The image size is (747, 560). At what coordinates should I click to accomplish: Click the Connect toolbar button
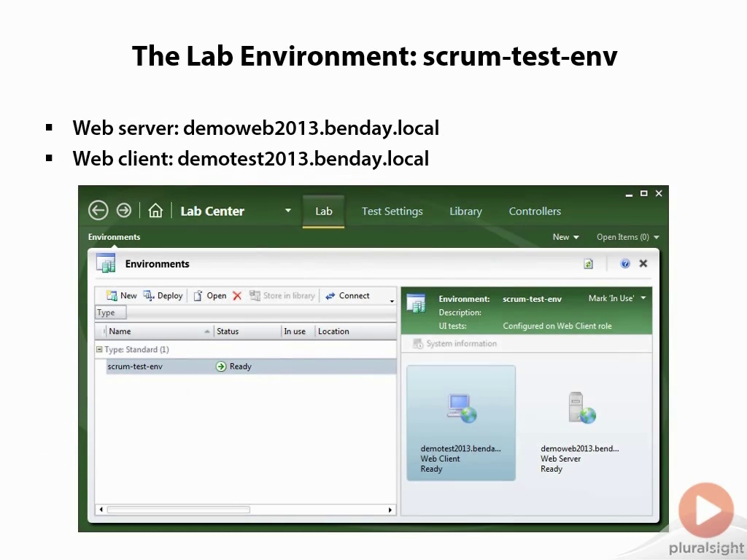tap(347, 296)
